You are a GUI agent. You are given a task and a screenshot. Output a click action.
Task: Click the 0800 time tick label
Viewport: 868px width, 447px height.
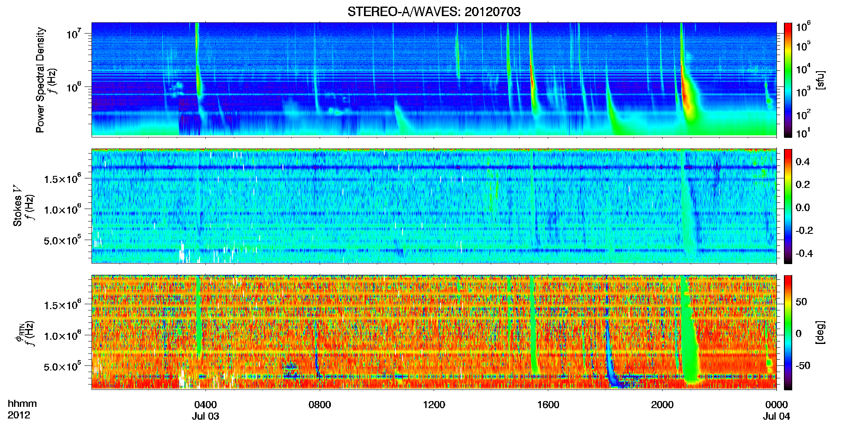point(320,404)
